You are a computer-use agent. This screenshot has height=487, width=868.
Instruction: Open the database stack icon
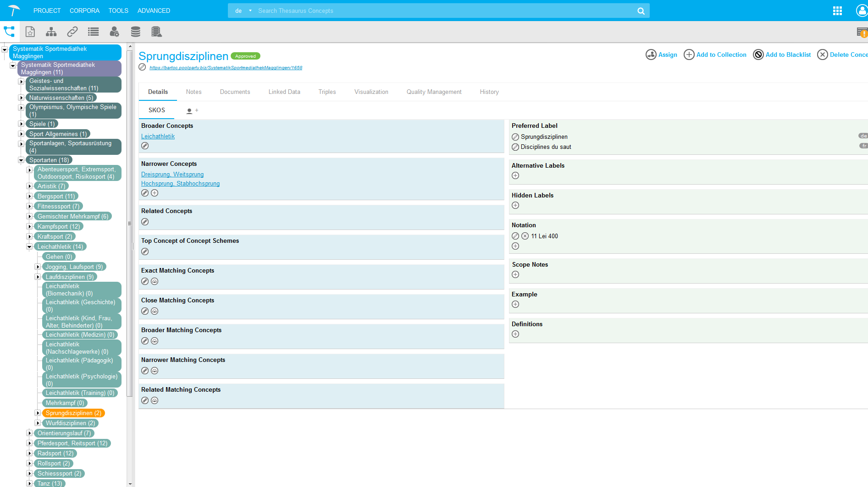pos(135,32)
